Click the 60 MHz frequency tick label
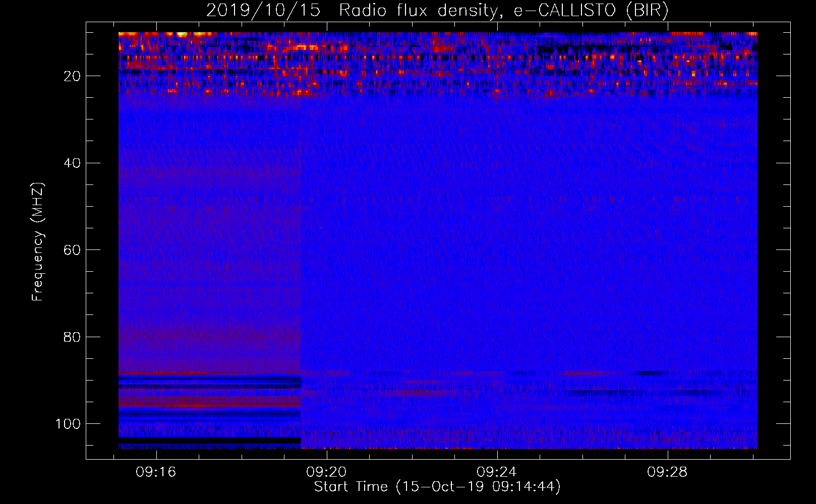Screen dimensions: 816x504 pos(72,250)
